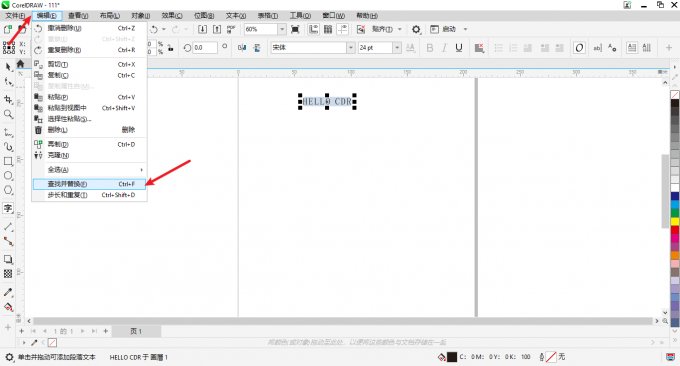The image size is (680, 366).
Task: Choose 查找并替换 from Edit menu
Action: pyautogui.click(x=89, y=184)
